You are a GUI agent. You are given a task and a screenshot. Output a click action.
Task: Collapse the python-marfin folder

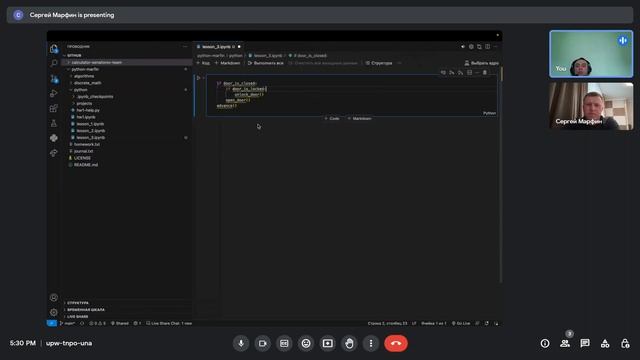[x=127, y=69]
